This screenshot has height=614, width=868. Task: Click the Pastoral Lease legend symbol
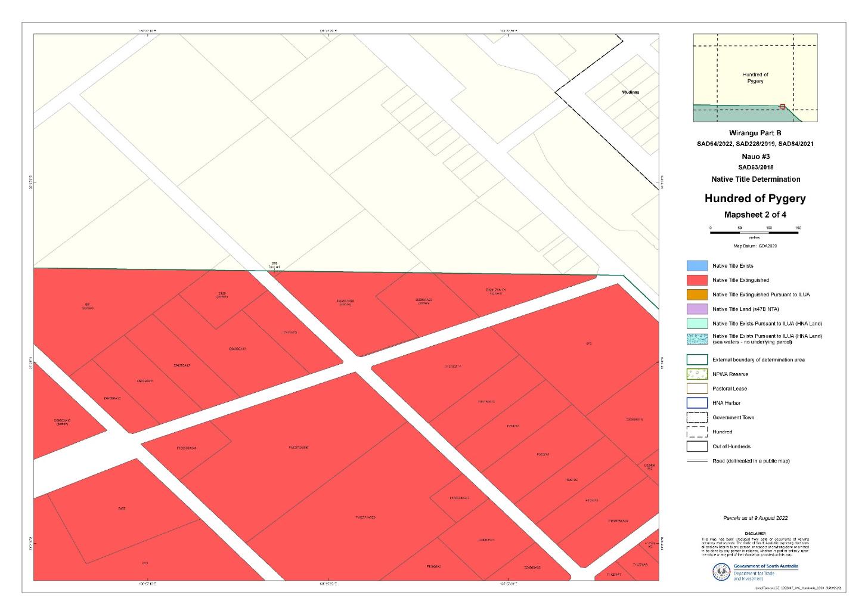[x=696, y=389]
